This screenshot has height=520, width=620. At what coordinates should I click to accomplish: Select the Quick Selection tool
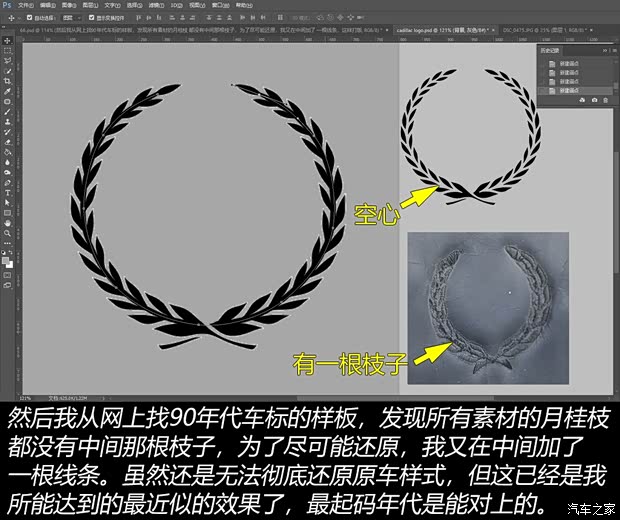point(8,71)
